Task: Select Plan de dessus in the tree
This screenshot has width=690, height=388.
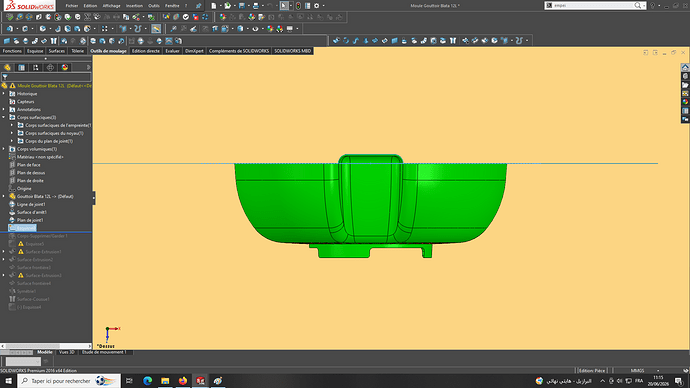Action: pyautogui.click(x=31, y=173)
